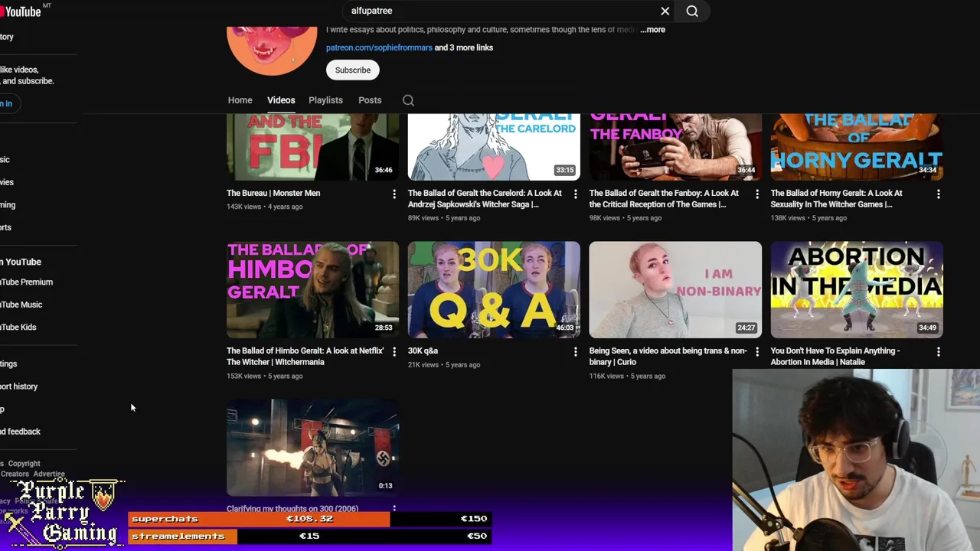Open the '30K q&a' video title
This screenshot has height=551, width=980.
[423, 350]
